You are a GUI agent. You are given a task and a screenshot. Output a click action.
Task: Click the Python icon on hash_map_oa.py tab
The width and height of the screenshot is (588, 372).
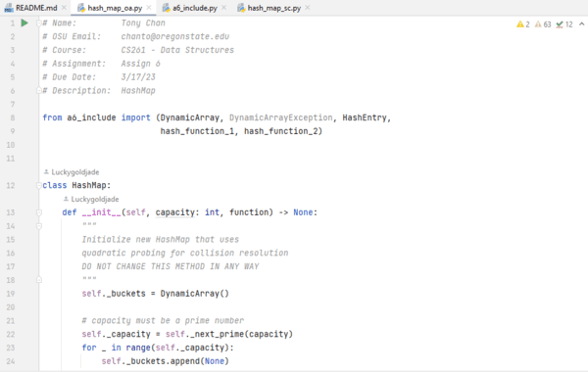[x=81, y=8]
